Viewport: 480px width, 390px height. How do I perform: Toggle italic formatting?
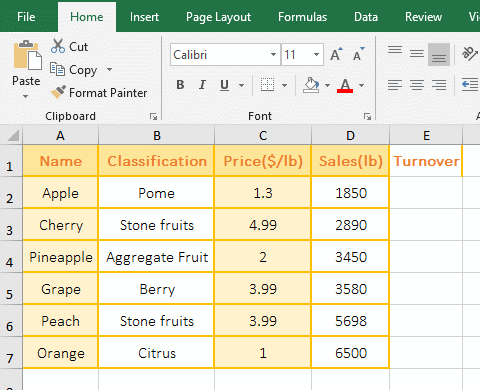tap(202, 85)
